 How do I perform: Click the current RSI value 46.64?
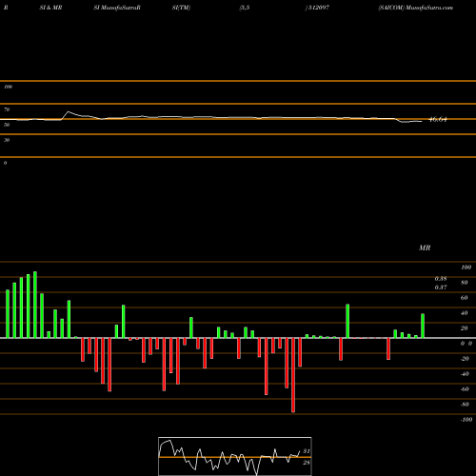[438, 120]
